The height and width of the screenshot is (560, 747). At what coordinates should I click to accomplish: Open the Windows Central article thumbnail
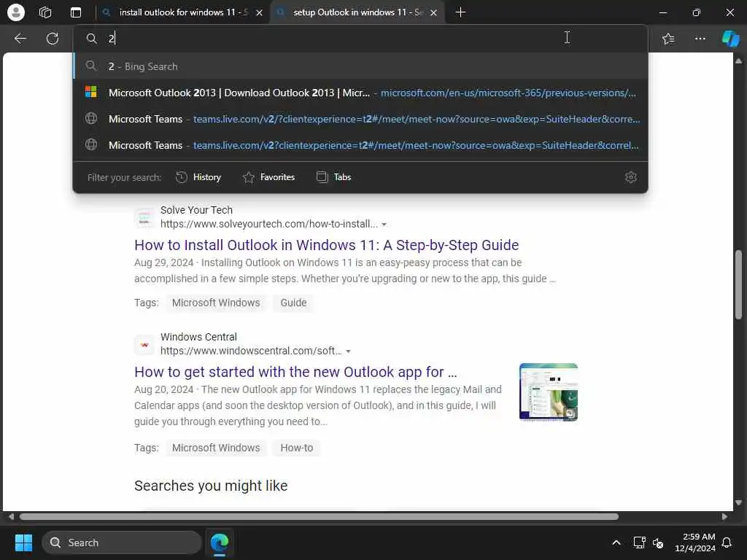point(549,392)
